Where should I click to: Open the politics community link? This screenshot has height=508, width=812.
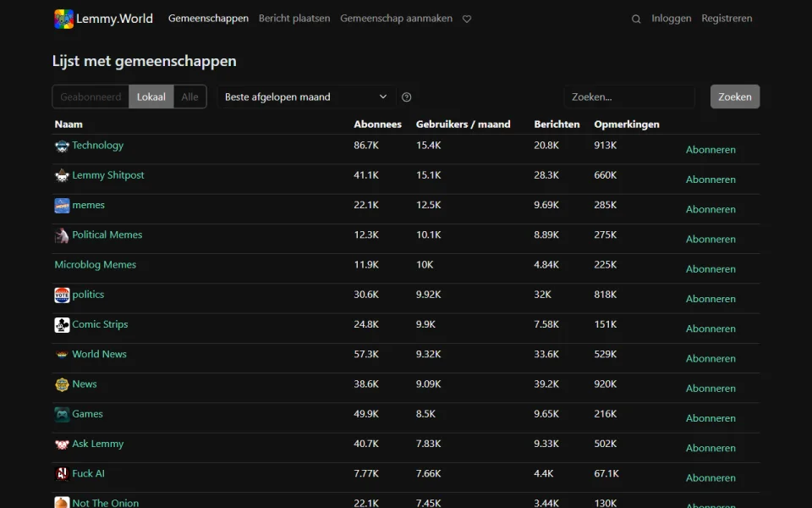(88, 295)
